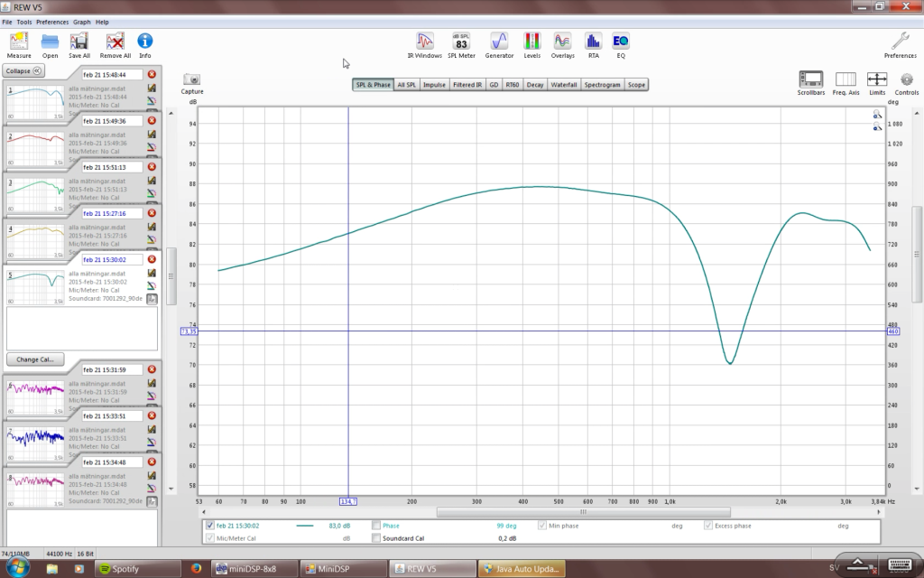The width and height of the screenshot is (924, 578).
Task: Open the Info window
Action: 145,45
